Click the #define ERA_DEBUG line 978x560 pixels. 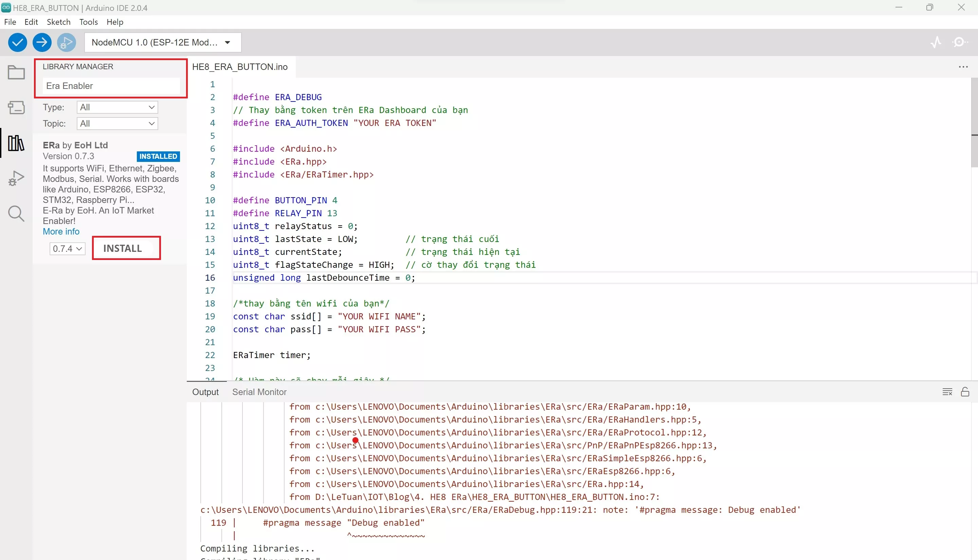tap(277, 97)
